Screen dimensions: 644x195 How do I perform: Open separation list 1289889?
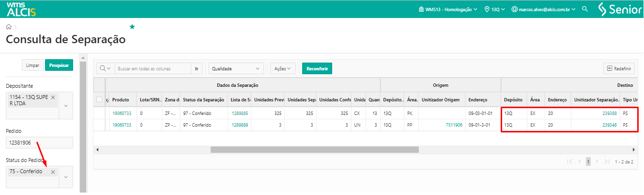(240, 125)
